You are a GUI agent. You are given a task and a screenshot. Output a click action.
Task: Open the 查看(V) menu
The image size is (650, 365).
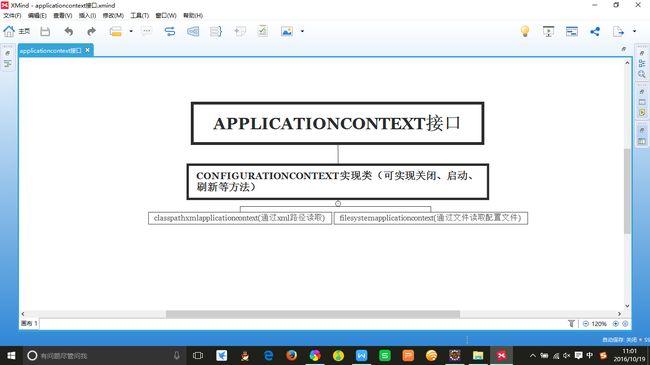click(x=63, y=15)
